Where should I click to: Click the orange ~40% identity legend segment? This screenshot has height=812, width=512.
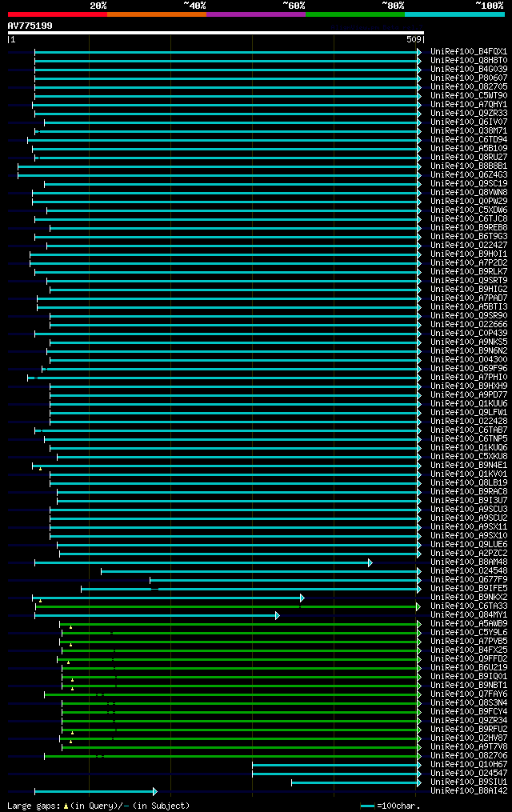157,14
